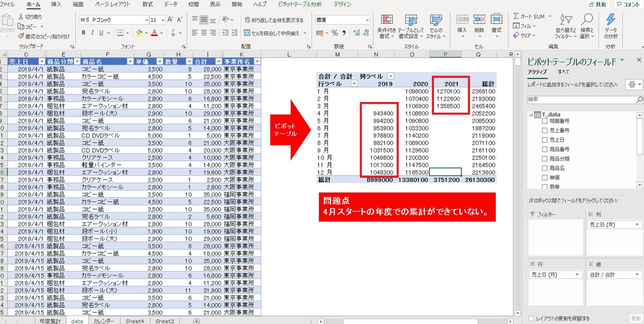Screen dimensions: 644x324
Task: Click the 共有 share button
Action: click(597, 4)
